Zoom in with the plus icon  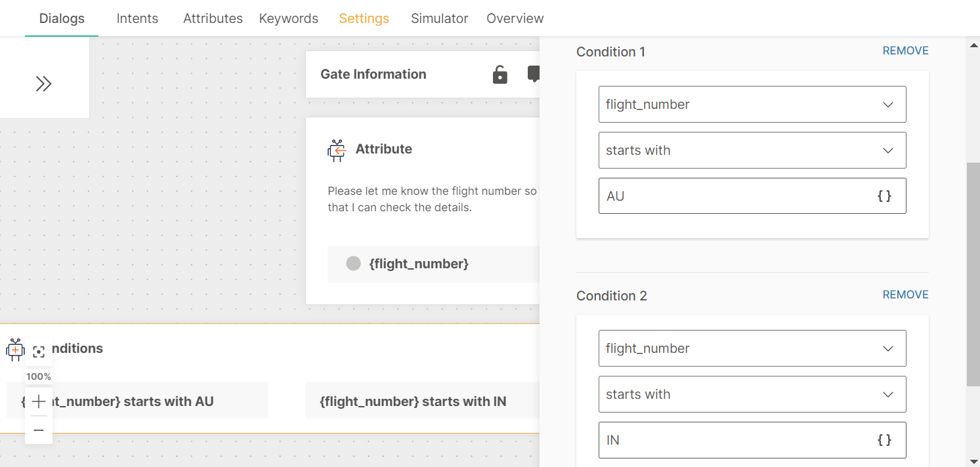39,401
